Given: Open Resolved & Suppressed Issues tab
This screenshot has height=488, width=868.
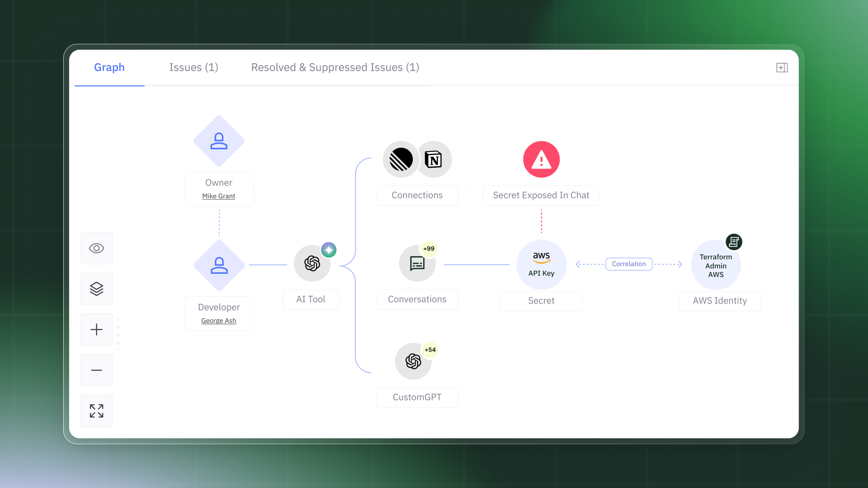Looking at the screenshot, I should (335, 67).
